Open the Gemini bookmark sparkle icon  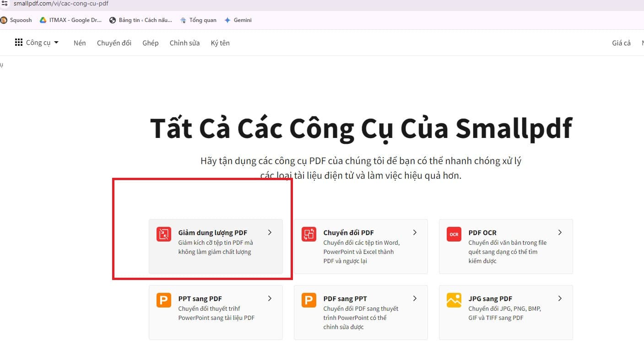pos(227,20)
